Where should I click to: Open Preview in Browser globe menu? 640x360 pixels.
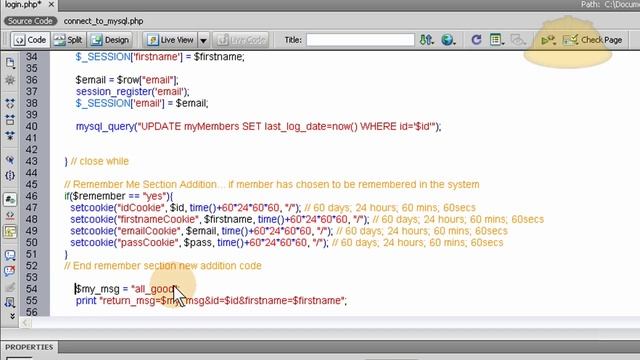coord(448,40)
